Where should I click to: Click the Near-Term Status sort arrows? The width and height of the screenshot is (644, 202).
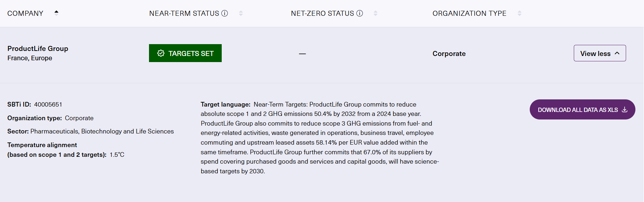pos(241,13)
